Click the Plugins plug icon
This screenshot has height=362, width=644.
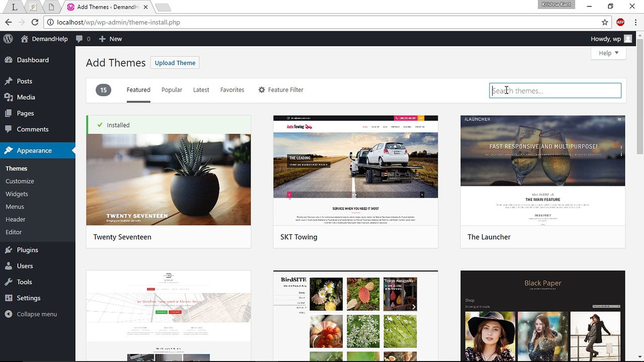pos(9,250)
